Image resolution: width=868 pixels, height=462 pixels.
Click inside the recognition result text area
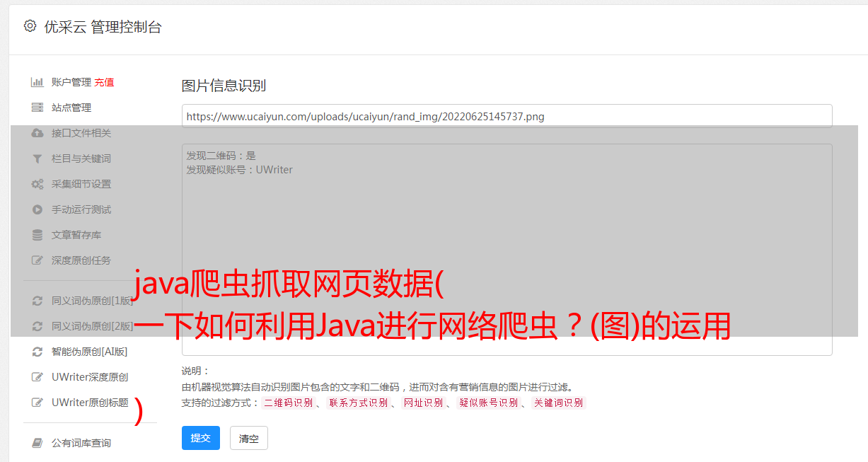(x=507, y=249)
